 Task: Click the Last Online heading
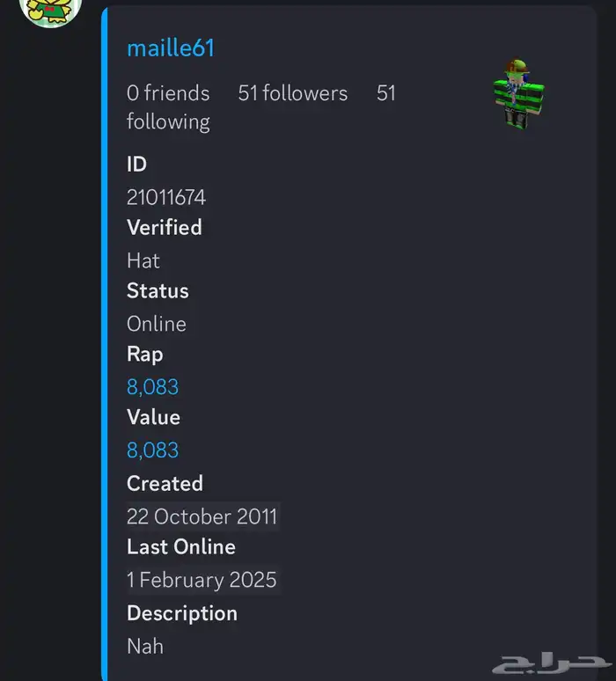(x=181, y=546)
